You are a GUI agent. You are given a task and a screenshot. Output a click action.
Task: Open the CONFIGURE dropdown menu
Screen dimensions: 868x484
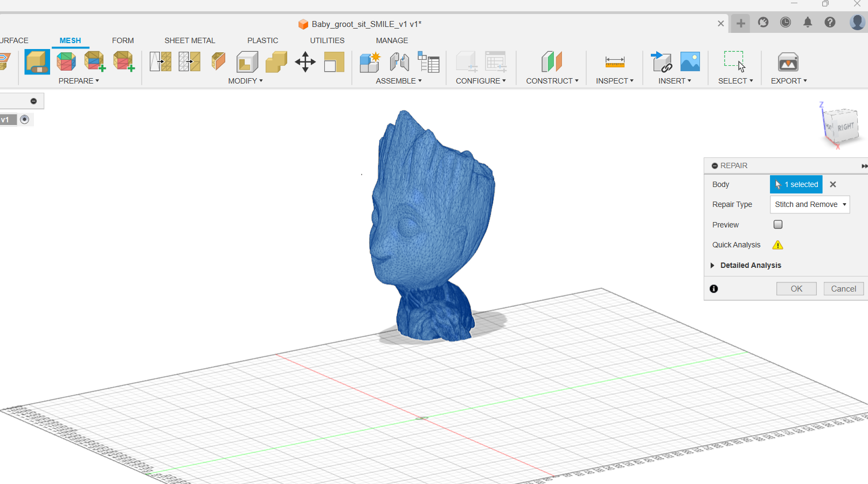pos(481,81)
